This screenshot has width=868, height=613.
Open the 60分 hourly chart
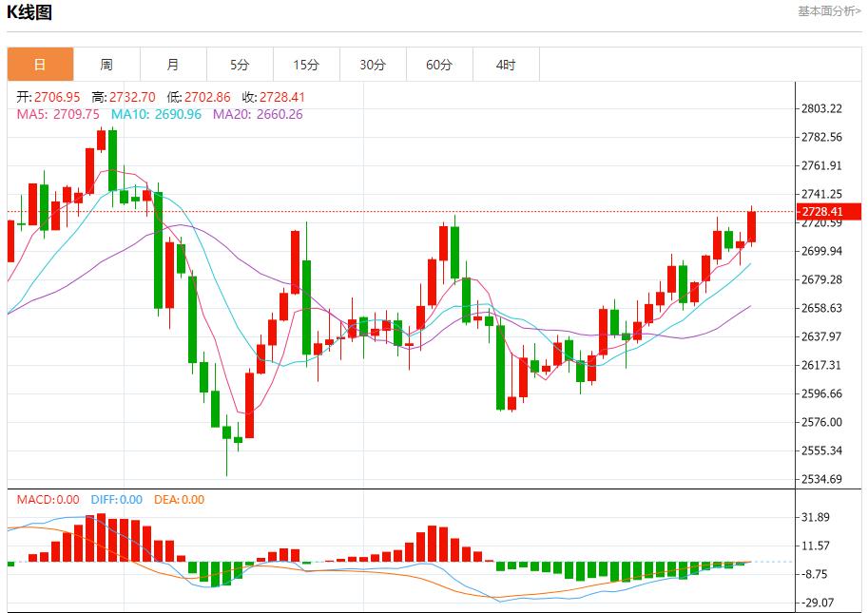tap(440, 65)
